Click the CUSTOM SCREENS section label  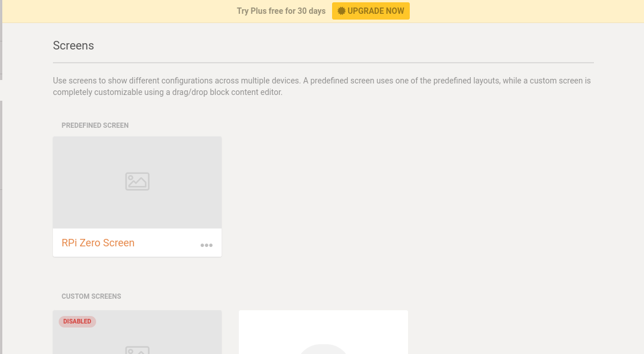(x=91, y=296)
